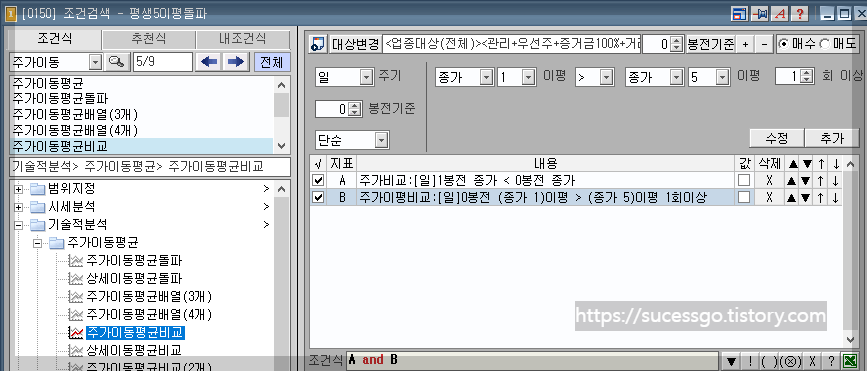Click the exclamation mark button in formula bar
Screen dimensions: 867x371
(x=750, y=361)
